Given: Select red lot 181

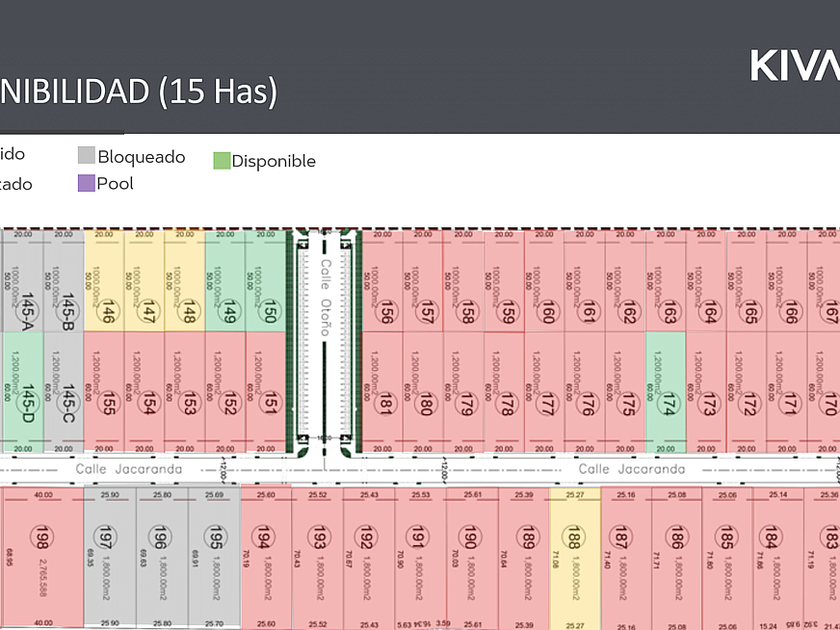Looking at the screenshot, I should click(x=382, y=393).
